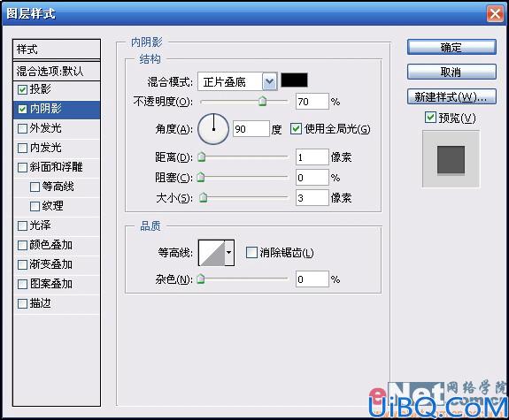Check the 斜面和浮雕 bevel checkbox
Screen dimensions: 509x420
tap(22, 167)
